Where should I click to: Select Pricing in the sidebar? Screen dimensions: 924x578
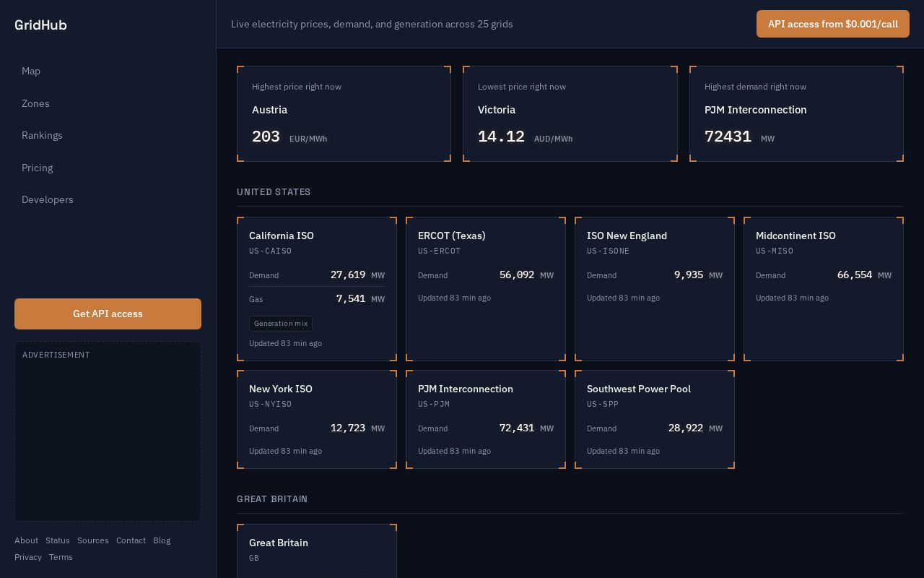coord(37,168)
